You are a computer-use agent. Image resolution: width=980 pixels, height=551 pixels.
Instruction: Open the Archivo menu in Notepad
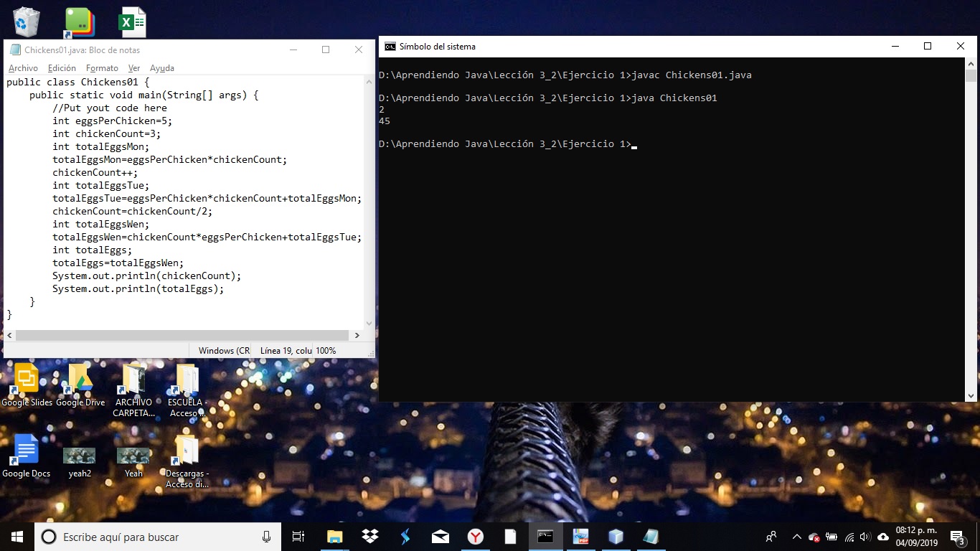tap(22, 67)
